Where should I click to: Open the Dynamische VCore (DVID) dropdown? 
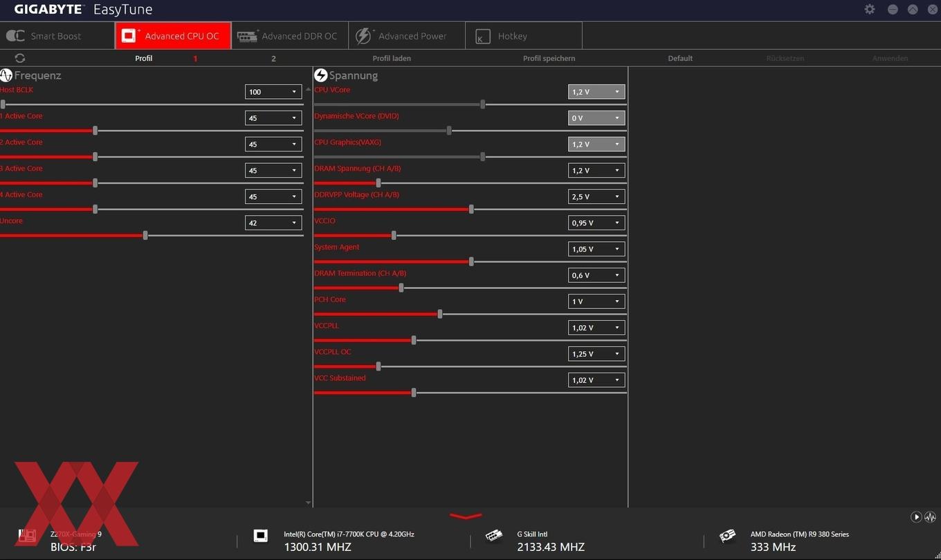click(x=596, y=118)
